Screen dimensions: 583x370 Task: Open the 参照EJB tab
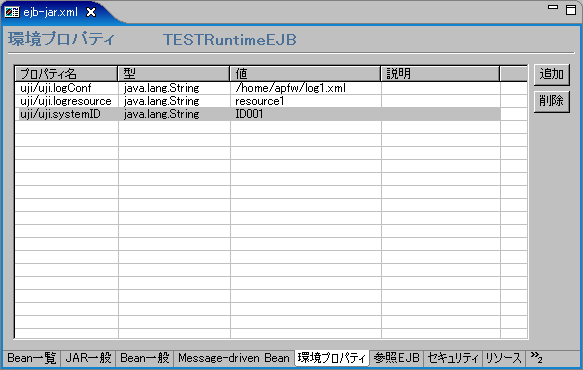coord(397,358)
